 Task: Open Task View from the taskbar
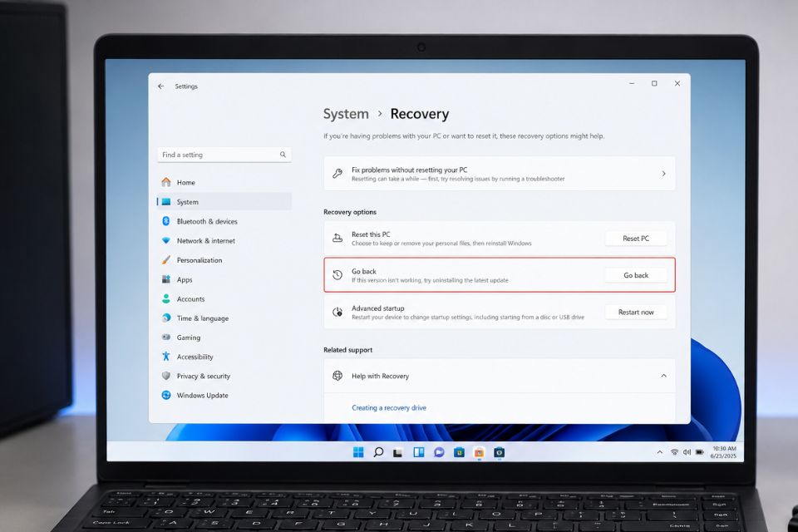tap(398, 452)
